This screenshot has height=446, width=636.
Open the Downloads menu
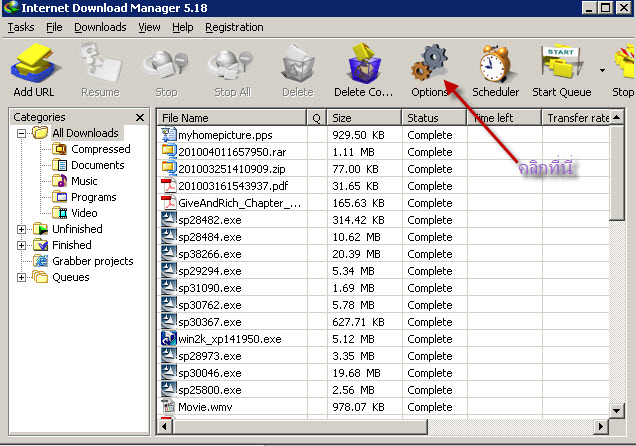pos(100,27)
